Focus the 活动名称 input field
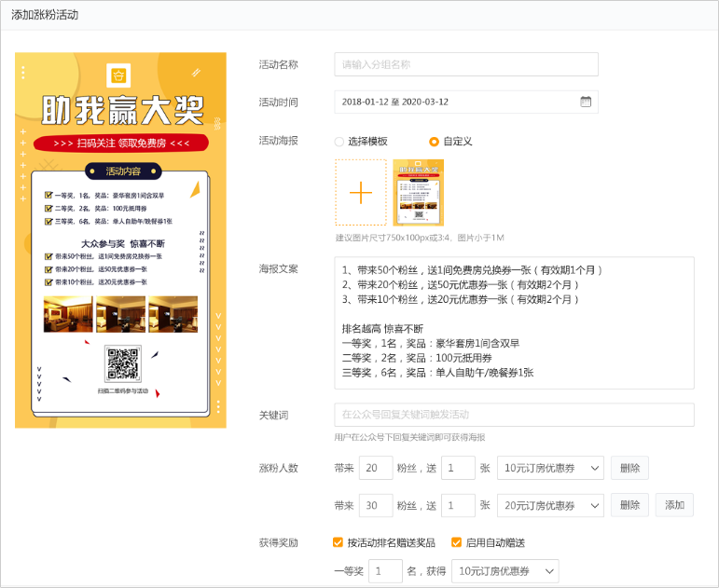Image resolution: width=719 pixels, height=588 pixels. click(466, 64)
